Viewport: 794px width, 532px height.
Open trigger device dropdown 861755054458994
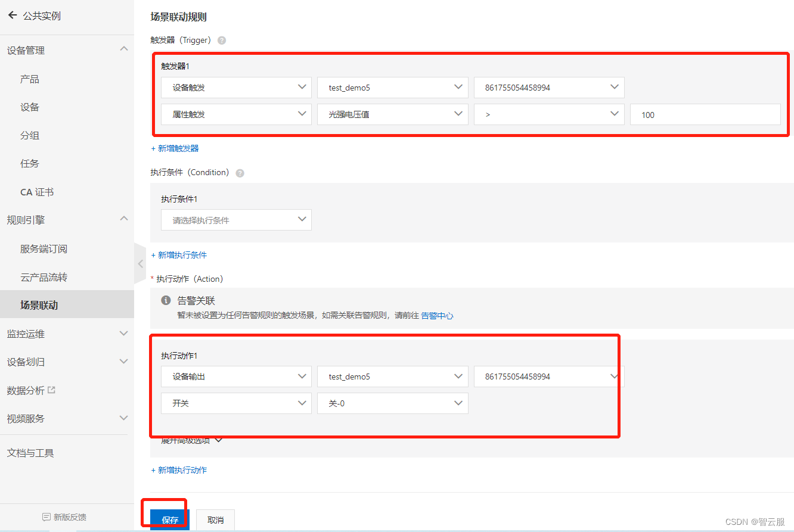(x=549, y=88)
